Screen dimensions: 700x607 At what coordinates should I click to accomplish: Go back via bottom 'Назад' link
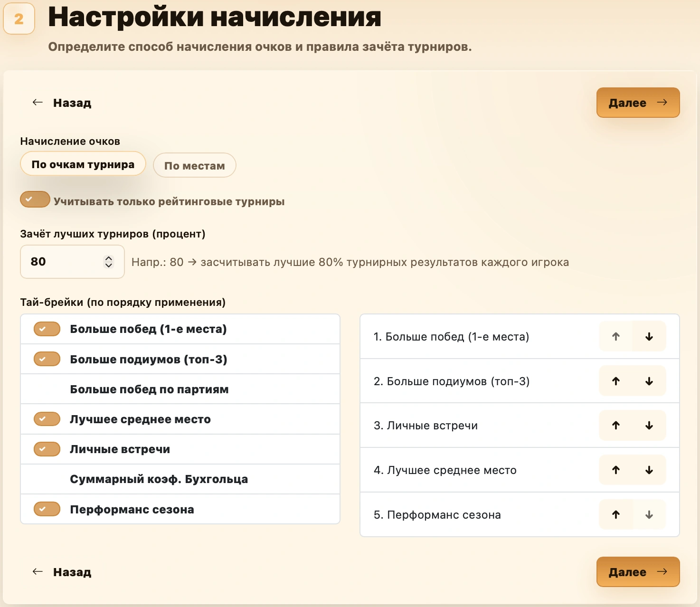(62, 572)
